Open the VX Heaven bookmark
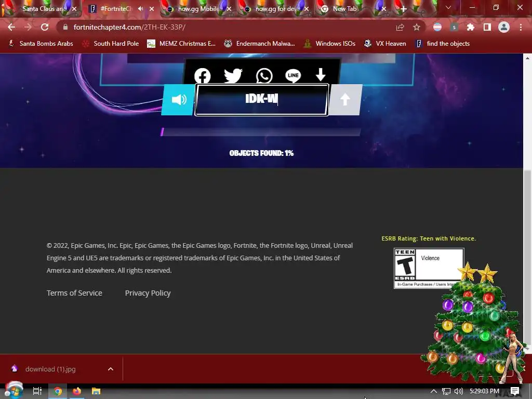532x399 pixels. (x=385, y=44)
